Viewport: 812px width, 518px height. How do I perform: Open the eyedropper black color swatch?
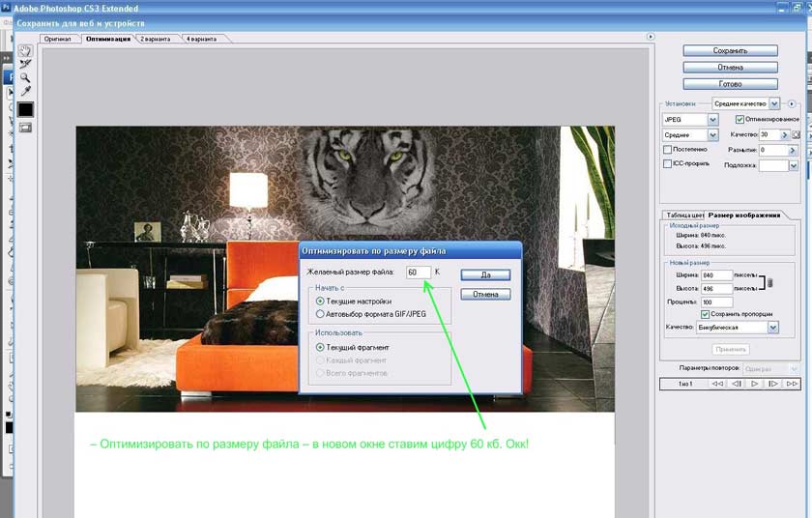pyautogui.click(x=25, y=109)
